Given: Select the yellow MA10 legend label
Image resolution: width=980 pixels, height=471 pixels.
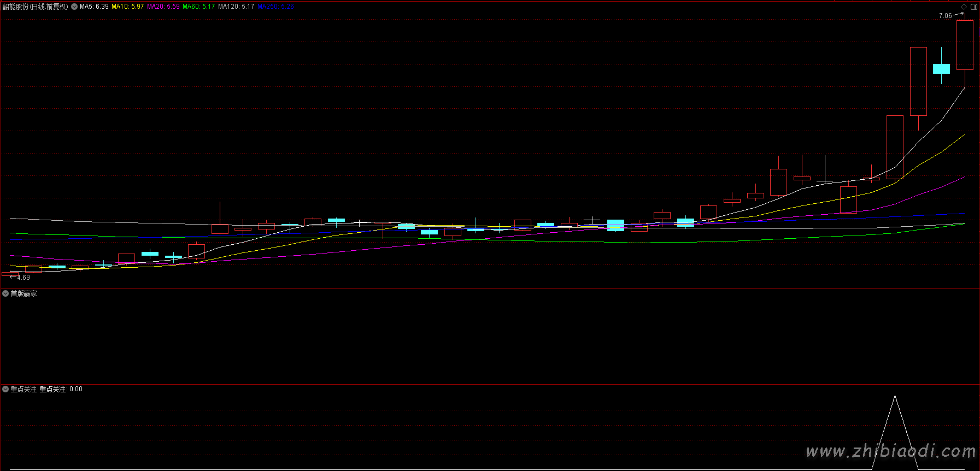Looking at the screenshot, I should coord(128,7).
